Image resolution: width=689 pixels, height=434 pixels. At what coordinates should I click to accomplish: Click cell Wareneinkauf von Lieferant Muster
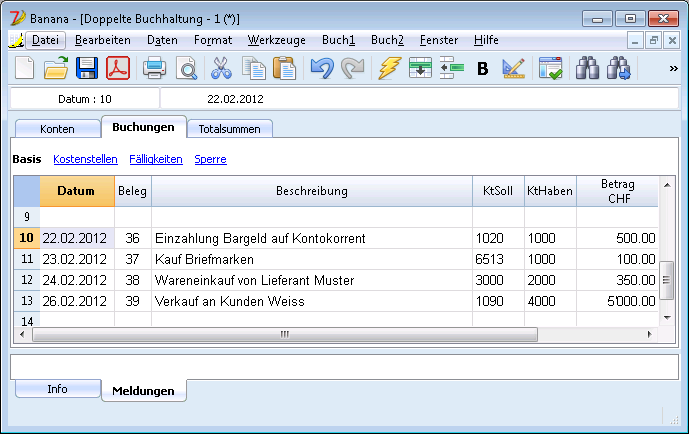[312, 280]
